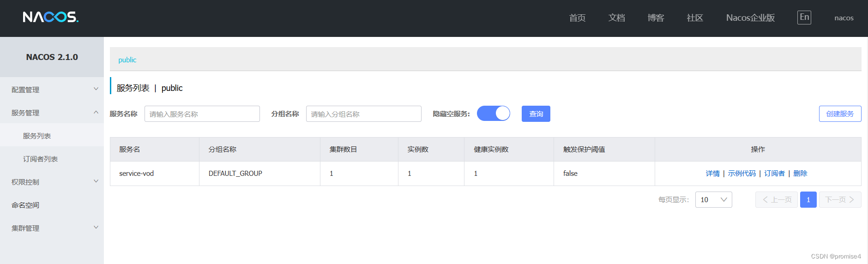The width and height of the screenshot is (868, 264).
Task: Expand the 配置管理 menu chevron
Action: pos(96,89)
